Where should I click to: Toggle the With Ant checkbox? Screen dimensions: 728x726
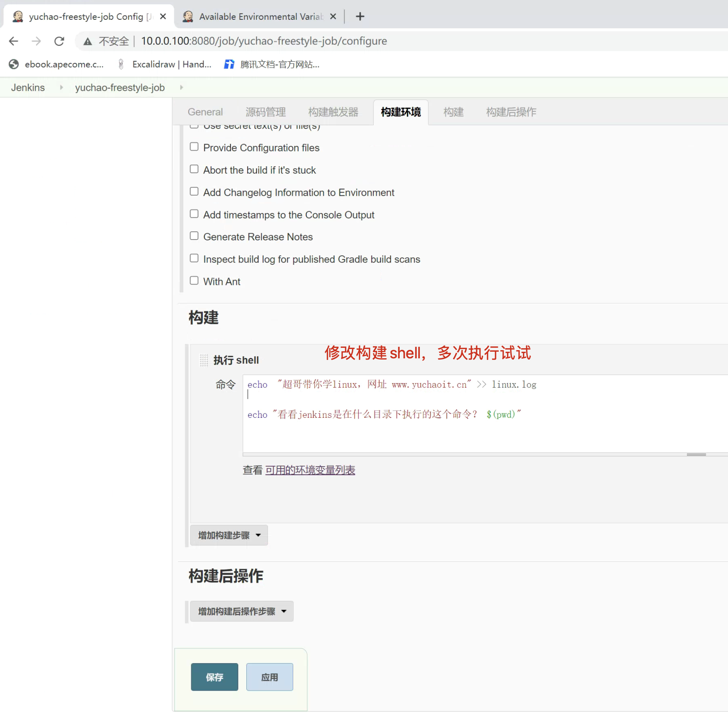pos(194,281)
